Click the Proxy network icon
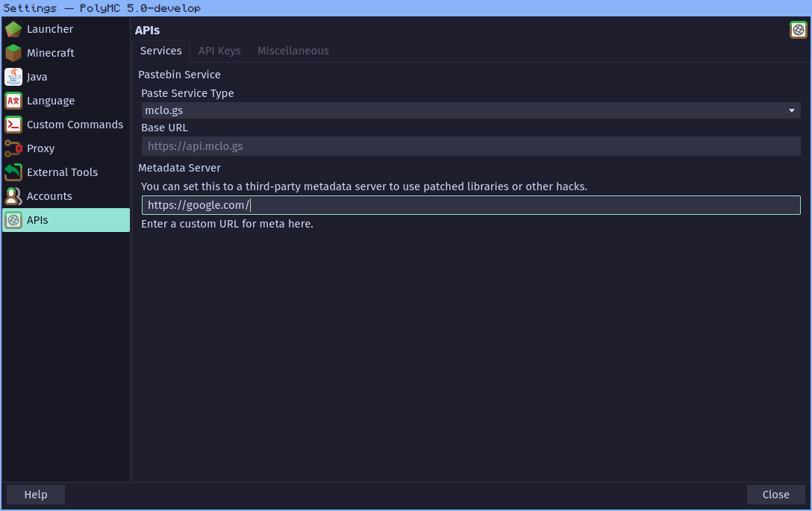Viewport: 812px width, 511px height. 13,148
